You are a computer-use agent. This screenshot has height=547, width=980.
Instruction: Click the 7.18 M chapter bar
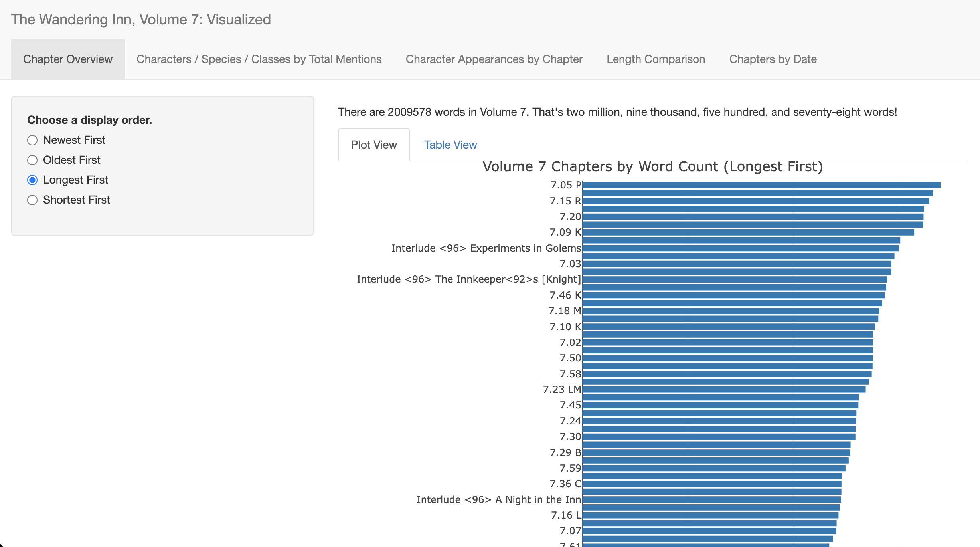pos(731,311)
